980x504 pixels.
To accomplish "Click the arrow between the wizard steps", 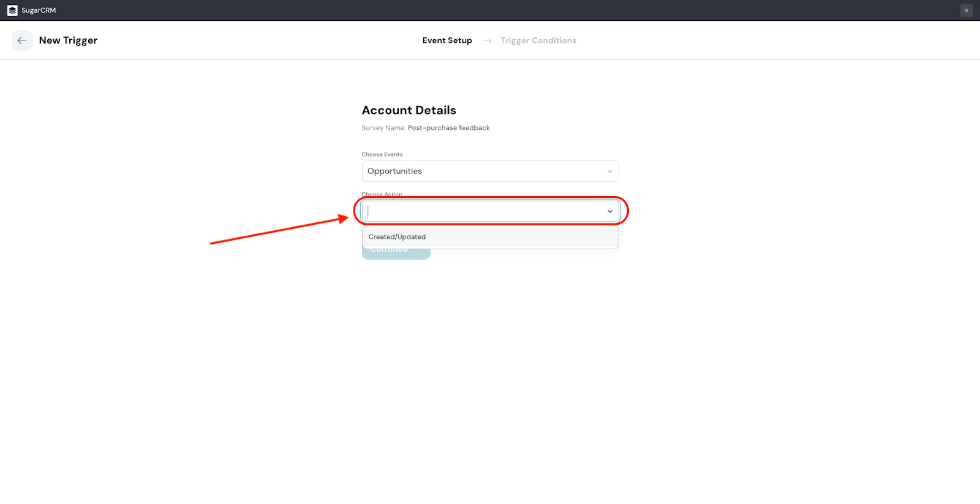I will (487, 40).
